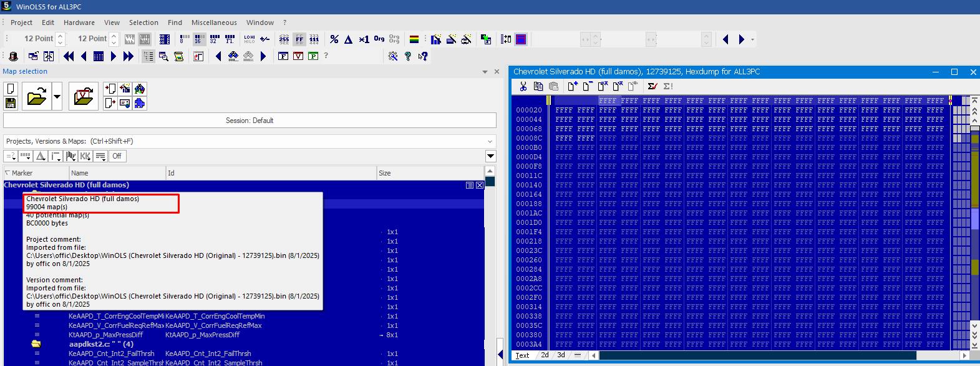
Task: Expand the black arrow dropdown beside filters
Action: pyautogui.click(x=491, y=156)
